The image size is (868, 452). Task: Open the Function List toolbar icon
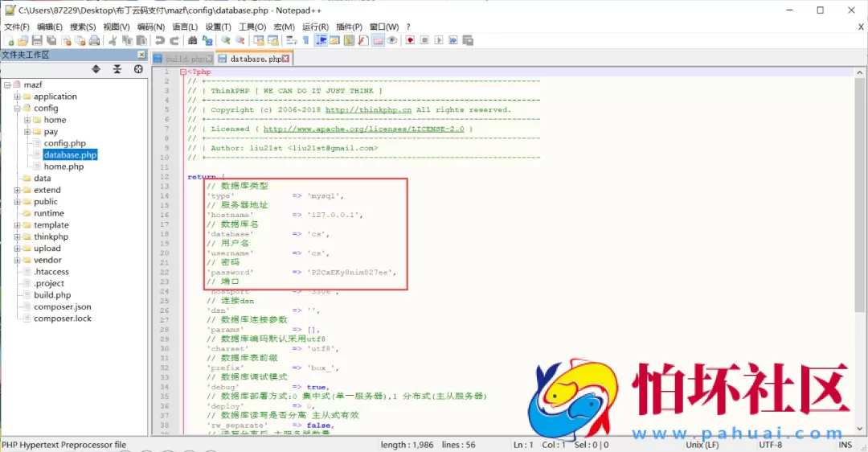click(x=363, y=40)
